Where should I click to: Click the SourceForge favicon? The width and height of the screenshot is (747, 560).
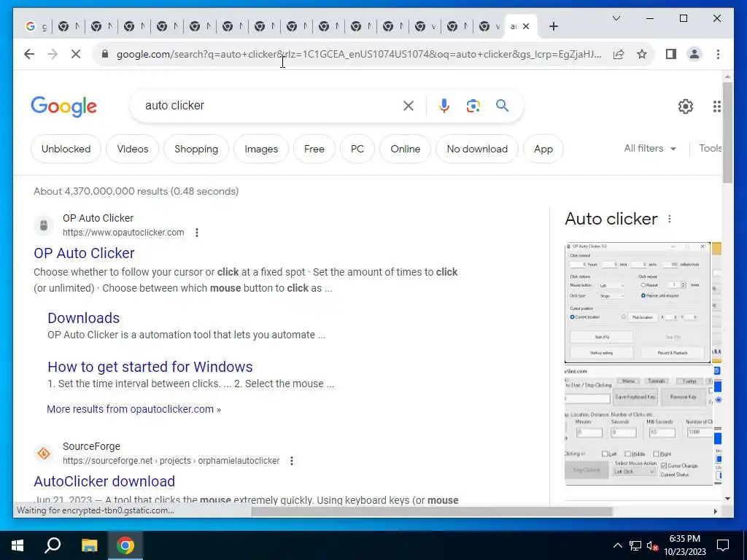coord(44,454)
